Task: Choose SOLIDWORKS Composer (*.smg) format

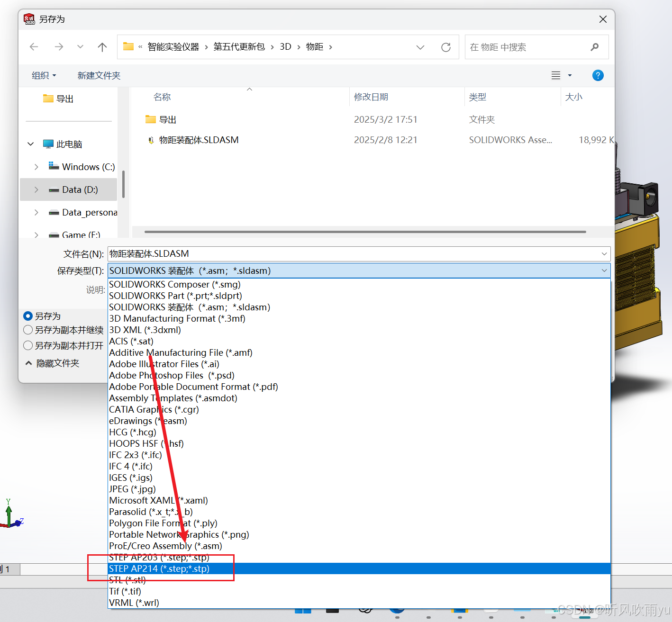Action: pyautogui.click(x=359, y=284)
